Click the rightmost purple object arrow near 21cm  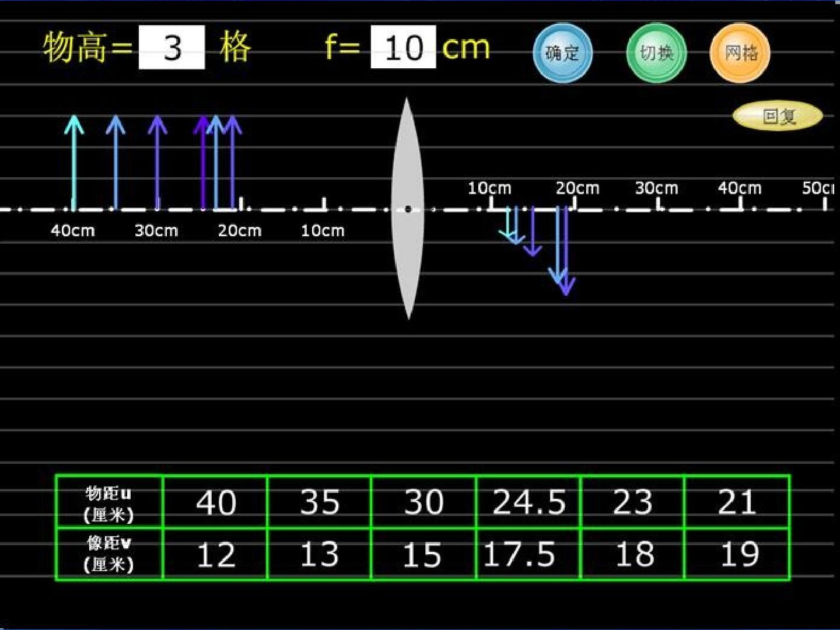[x=233, y=162]
